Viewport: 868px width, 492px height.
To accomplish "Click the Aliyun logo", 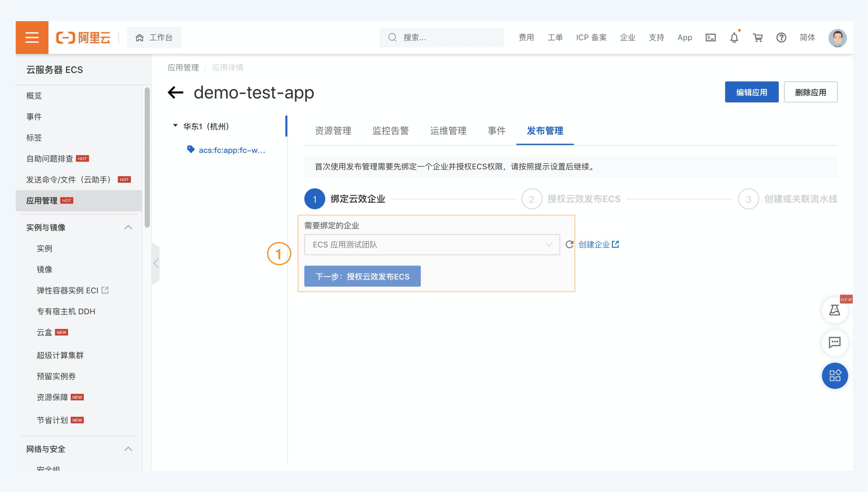I will [83, 38].
